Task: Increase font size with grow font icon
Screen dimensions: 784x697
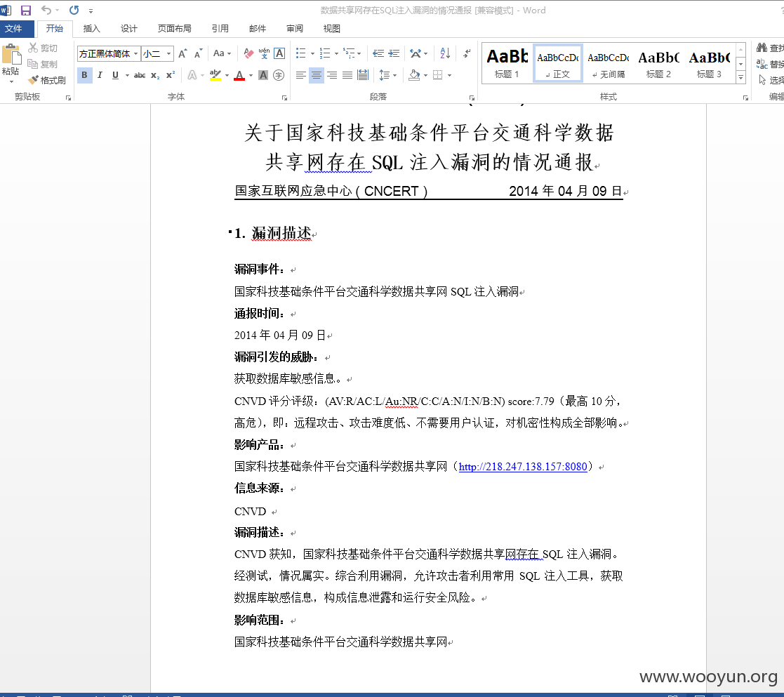Action: coord(183,53)
